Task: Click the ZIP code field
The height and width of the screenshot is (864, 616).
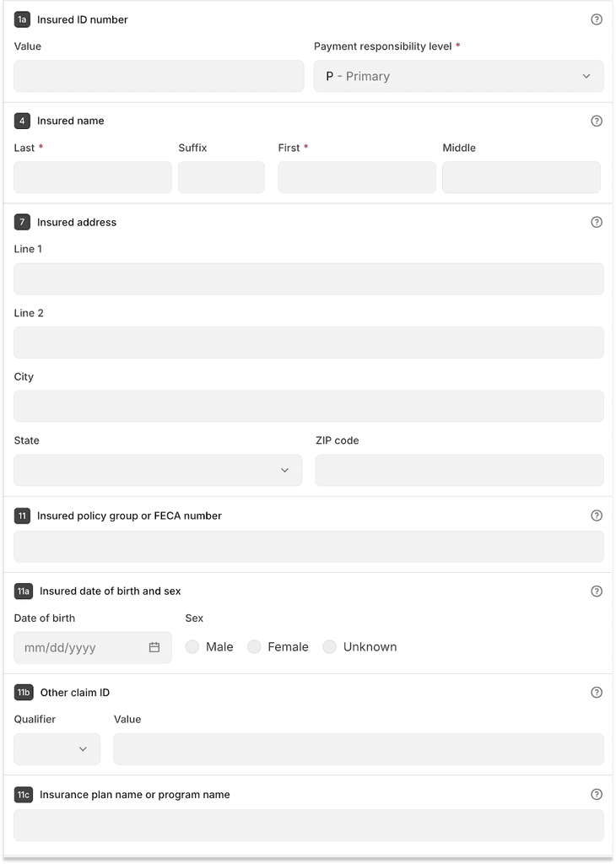Action: (x=458, y=470)
